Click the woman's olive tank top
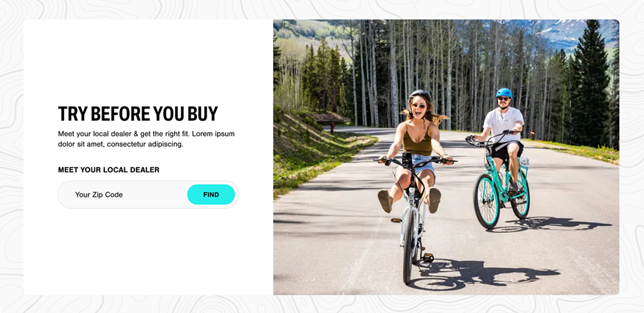This screenshot has width=644, height=313. click(417, 142)
